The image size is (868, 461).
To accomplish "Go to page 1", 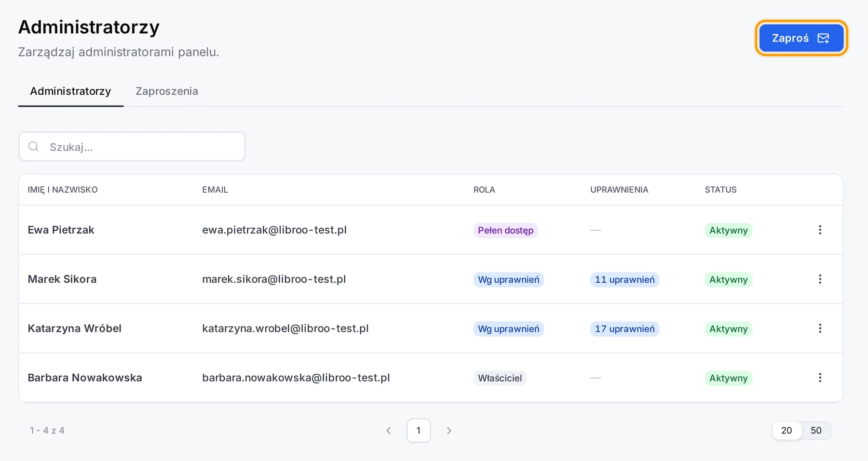I will click(419, 431).
